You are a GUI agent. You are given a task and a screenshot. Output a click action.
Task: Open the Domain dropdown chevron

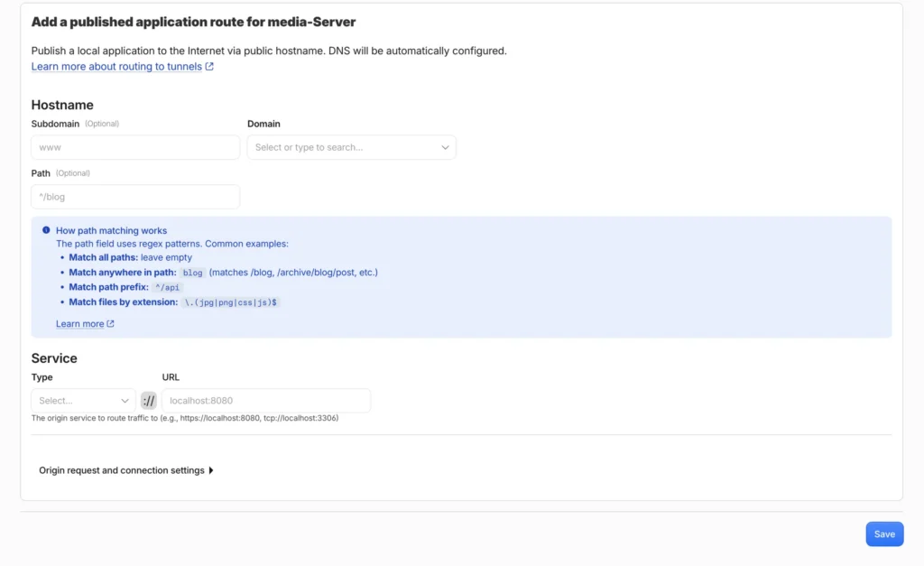(445, 147)
